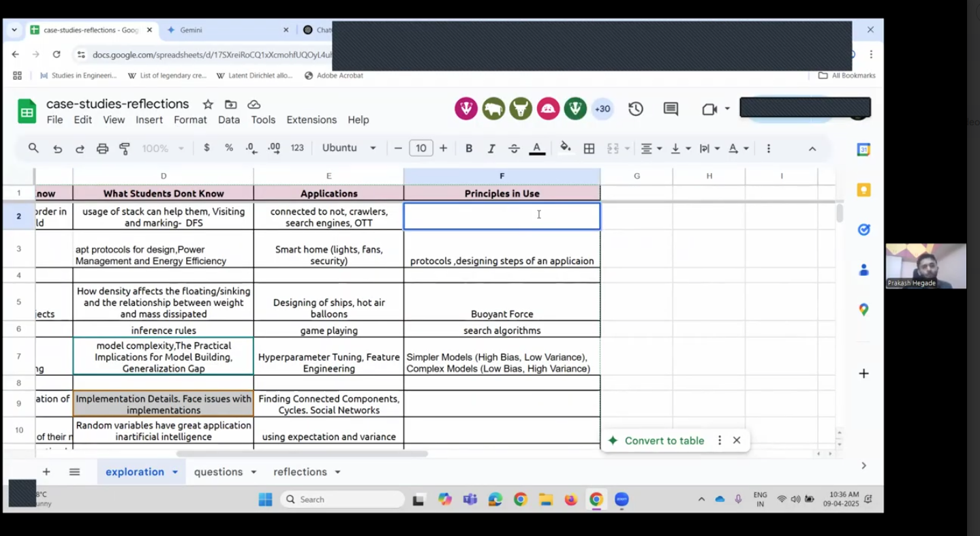Screen dimensions: 980x536
Task: Click the borders icon in toolbar
Action: click(x=589, y=148)
